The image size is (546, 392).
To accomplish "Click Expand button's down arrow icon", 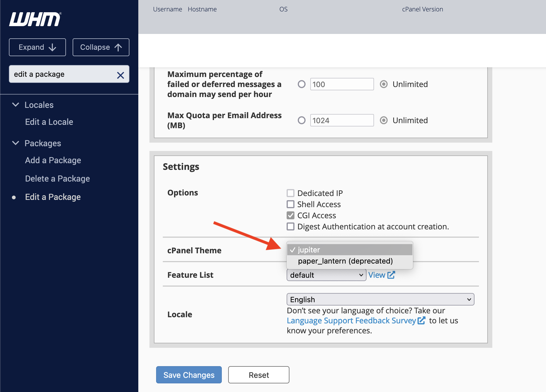I will click(52, 48).
